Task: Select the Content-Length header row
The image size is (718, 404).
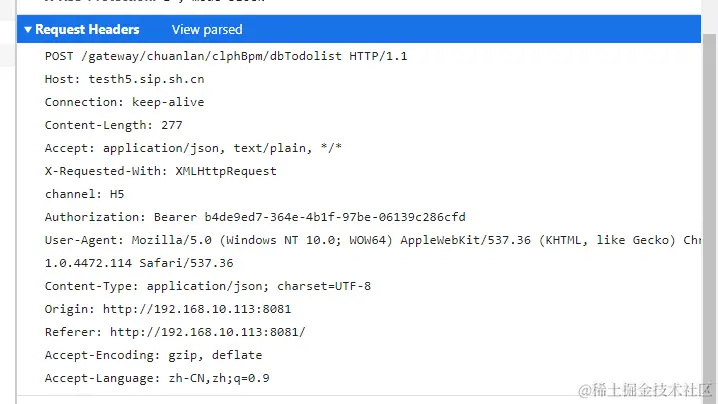Action: [x=113, y=125]
